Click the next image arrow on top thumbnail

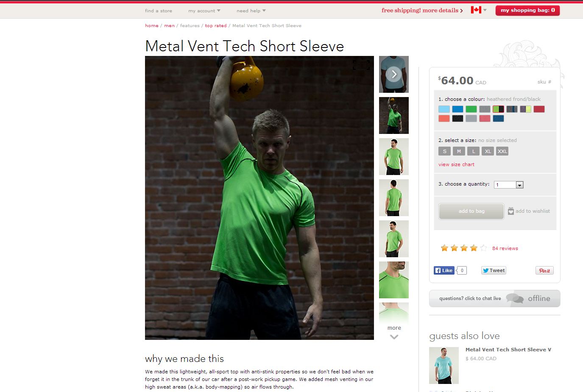click(394, 74)
